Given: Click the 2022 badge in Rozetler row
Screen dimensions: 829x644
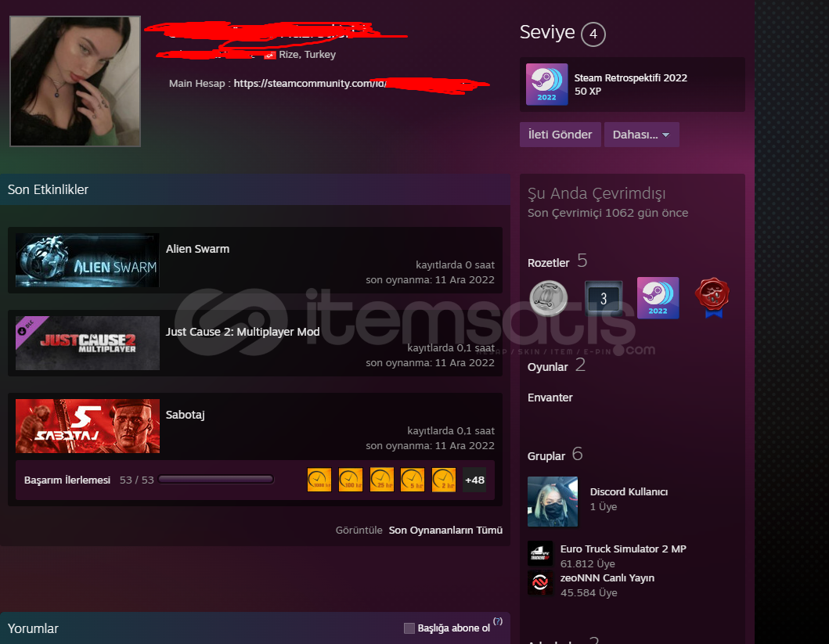Looking at the screenshot, I should click(658, 298).
